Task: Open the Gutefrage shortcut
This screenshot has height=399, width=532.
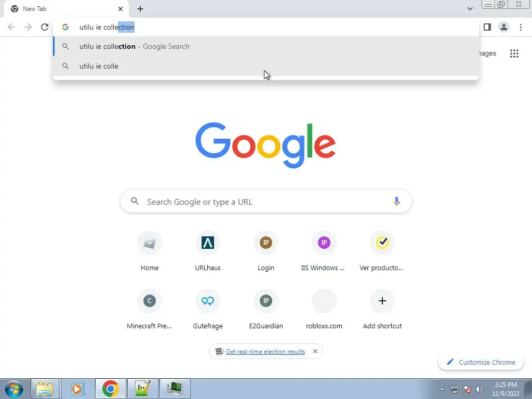Action: (208, 310)
